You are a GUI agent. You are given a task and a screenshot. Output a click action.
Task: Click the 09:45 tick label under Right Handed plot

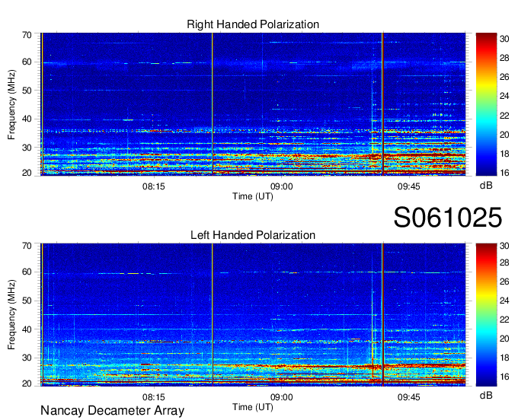pos(408,186)
